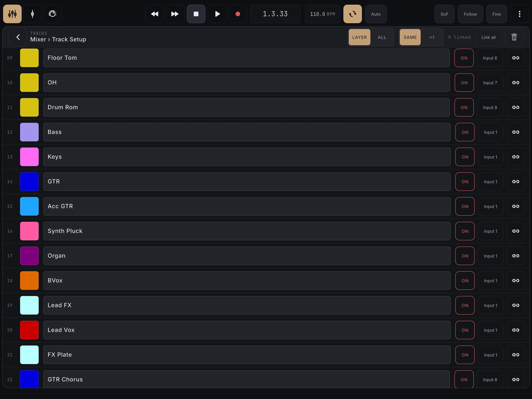Delete with the trash can icon
Image resolution: width=532 pixels, height=399 pixels.
(x=514, y=37)
